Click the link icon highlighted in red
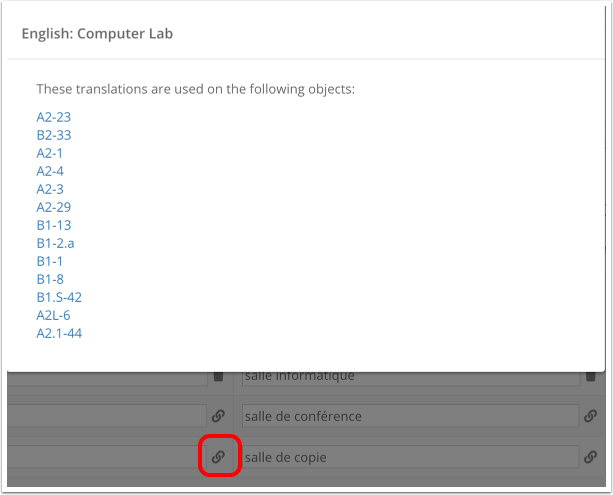 [x=218, y=456]
